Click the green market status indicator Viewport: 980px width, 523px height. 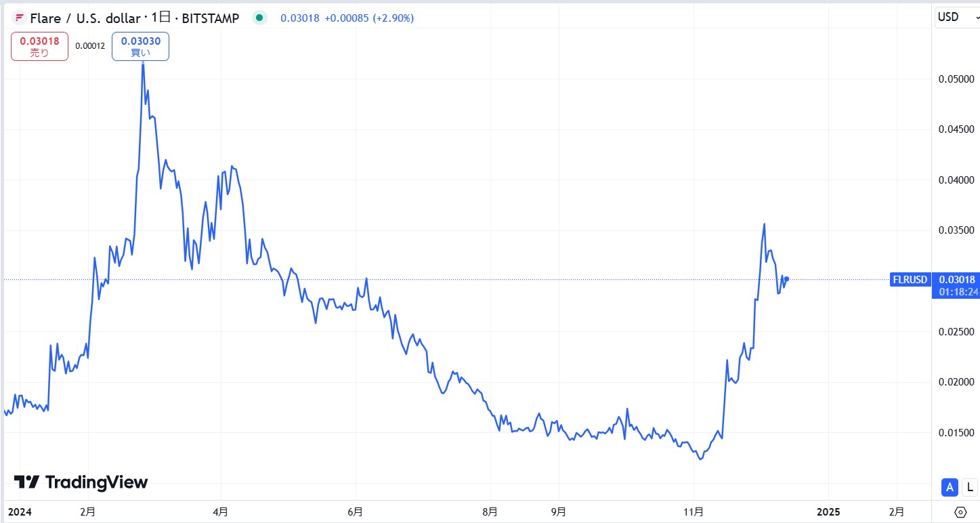coord(259,18)
